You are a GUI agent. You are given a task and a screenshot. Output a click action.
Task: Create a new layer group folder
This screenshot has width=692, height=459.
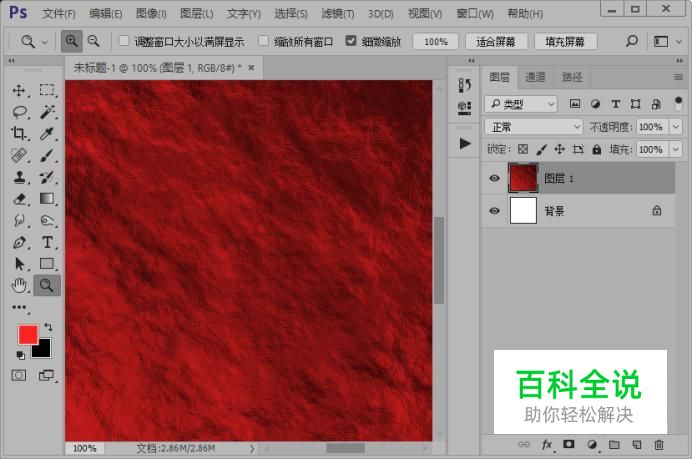(614, 445)
